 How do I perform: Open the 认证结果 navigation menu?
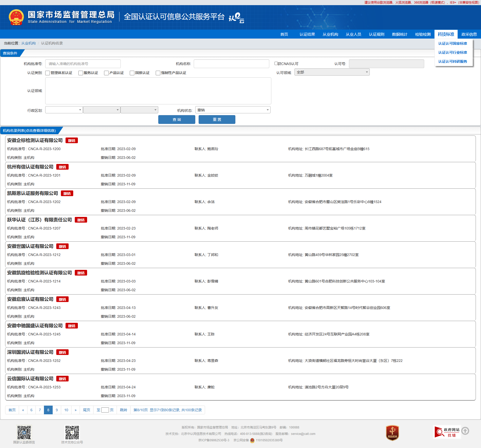(x=307, y=34)
